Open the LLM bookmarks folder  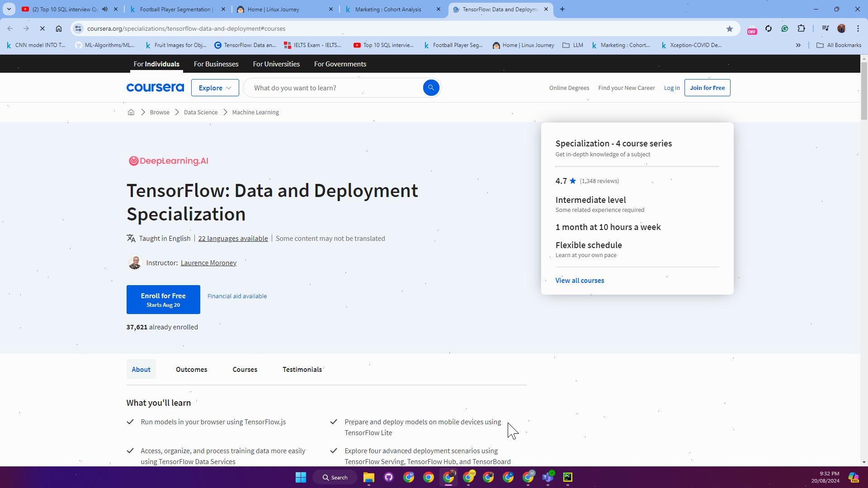[x=573, y=45]
